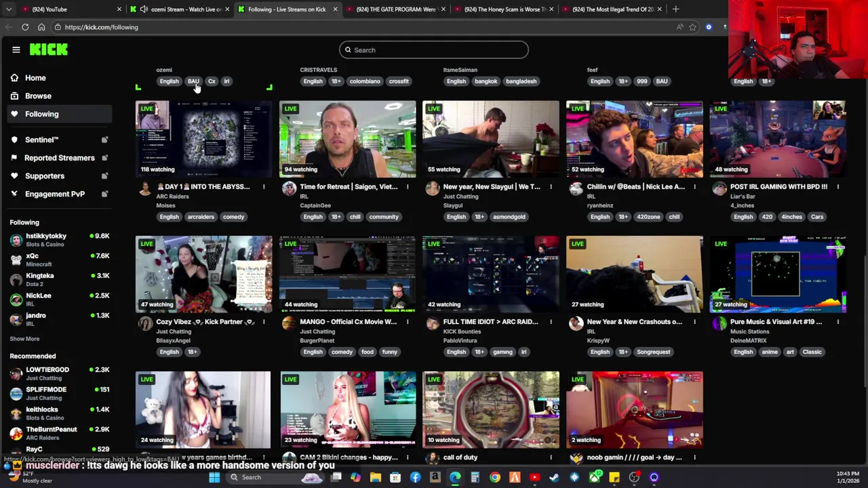This screenshot has width=868, height=488.
Task: Click external link icon next to Supporters
Action: [x=104, y=176]
